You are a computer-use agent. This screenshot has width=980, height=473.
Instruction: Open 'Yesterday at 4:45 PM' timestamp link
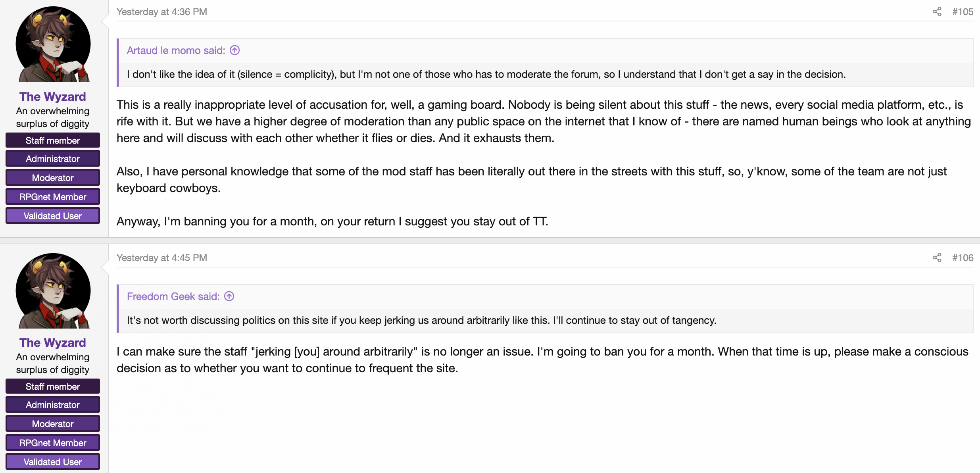pos(162,258)
